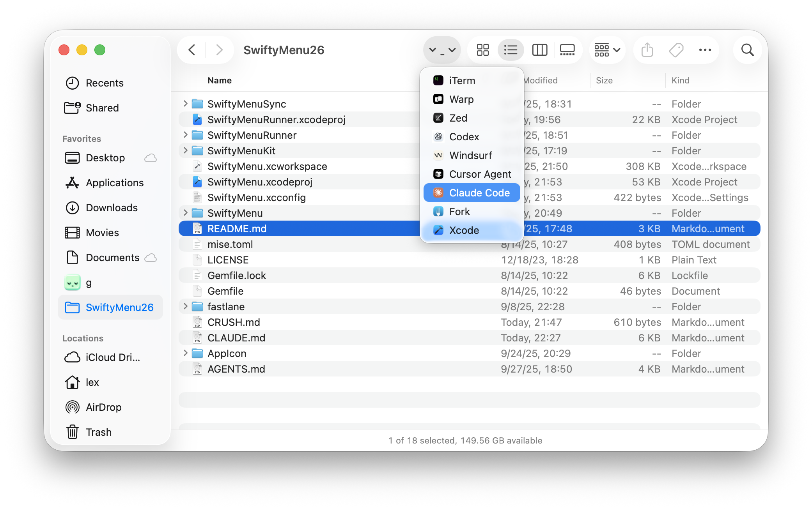Select the CLAUDE.md file
The height and width of the screenshot is (509, 812).
pos(236,338)
